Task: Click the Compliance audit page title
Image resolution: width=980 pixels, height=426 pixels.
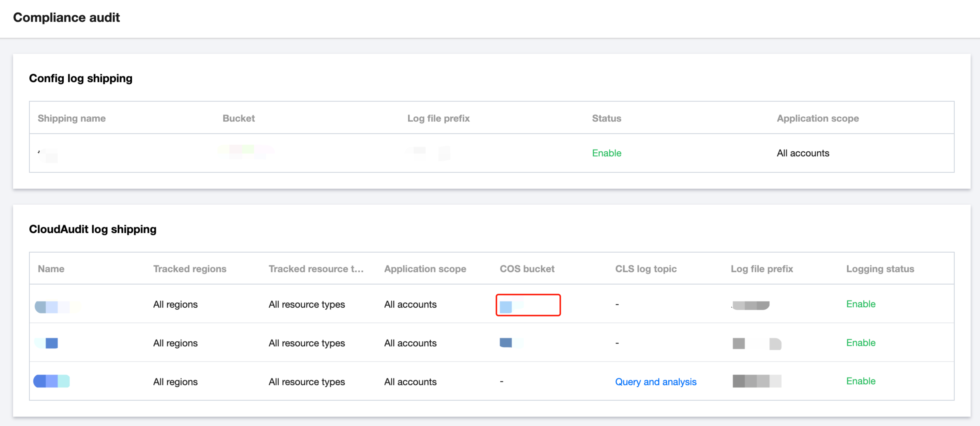Action: tap(66, 17)
